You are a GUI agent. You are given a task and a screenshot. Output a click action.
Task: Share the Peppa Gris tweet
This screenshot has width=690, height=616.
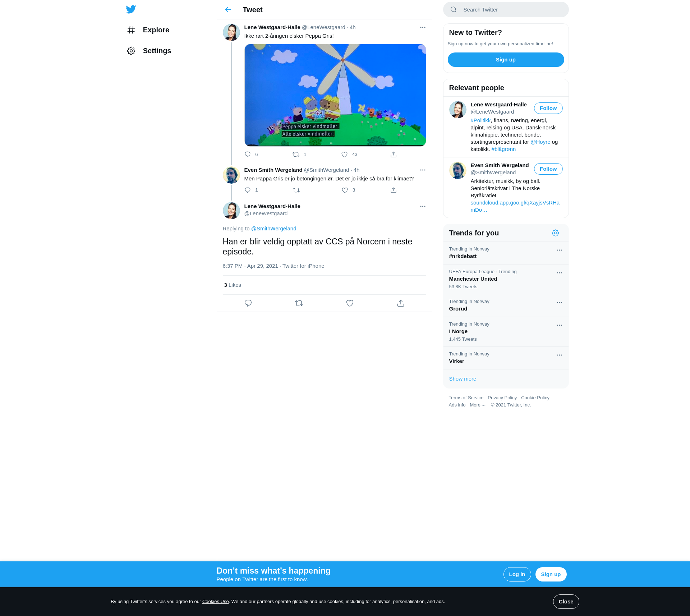(394, 155)
